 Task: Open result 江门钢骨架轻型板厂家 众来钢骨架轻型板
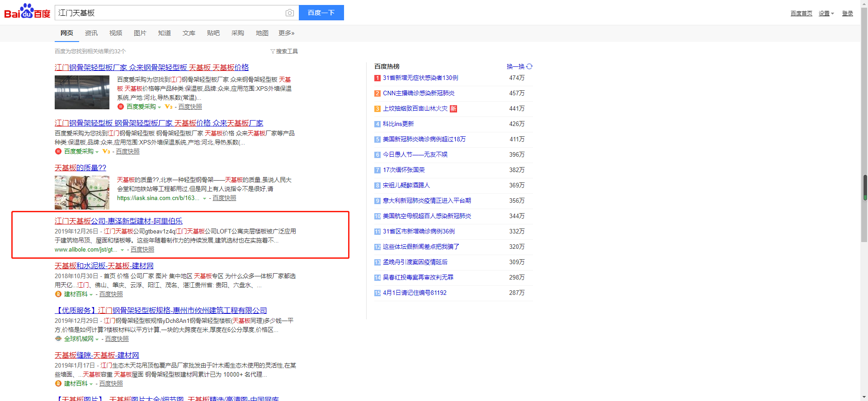coord(152,67)
